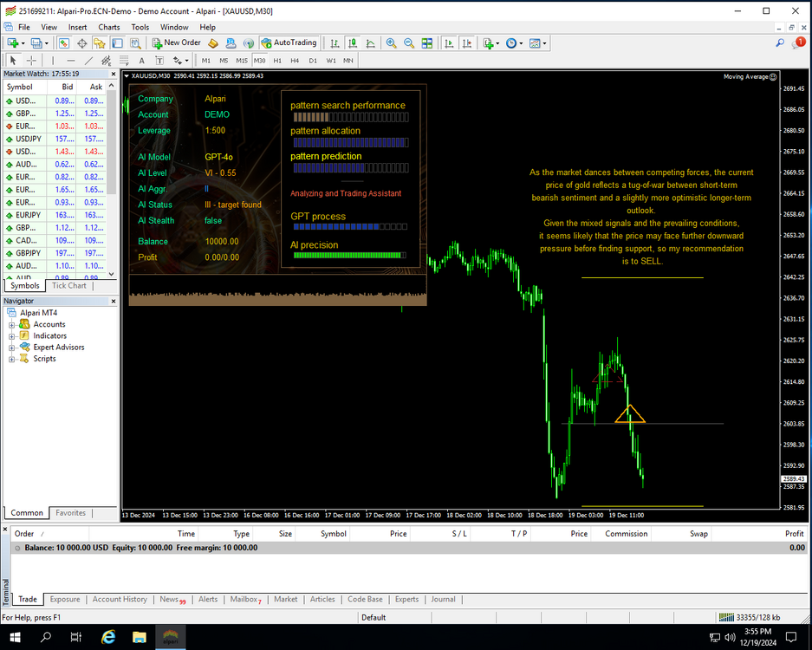Select the Vertical Line tool
This screenshot has width=812, height=650.
[x=53, y=61]
